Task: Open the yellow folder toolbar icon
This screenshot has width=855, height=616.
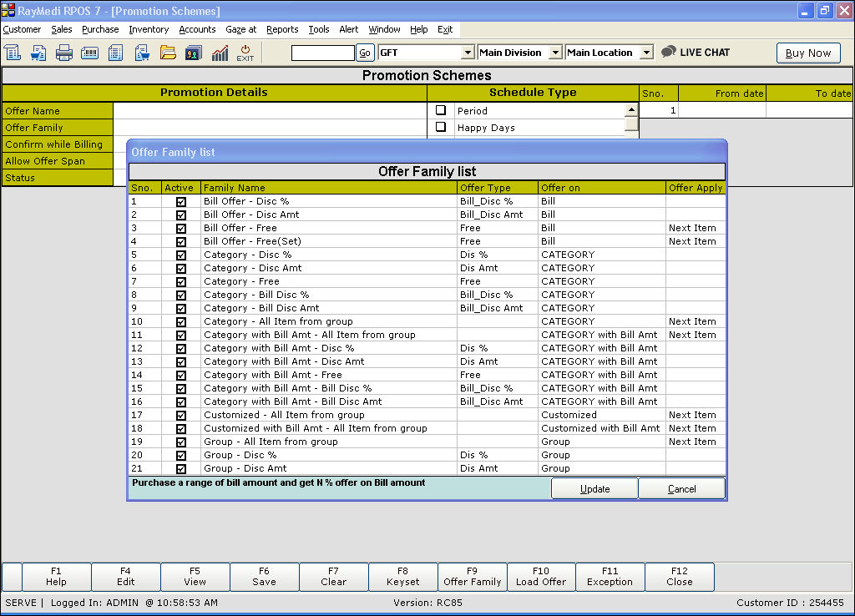Action: 168,53
